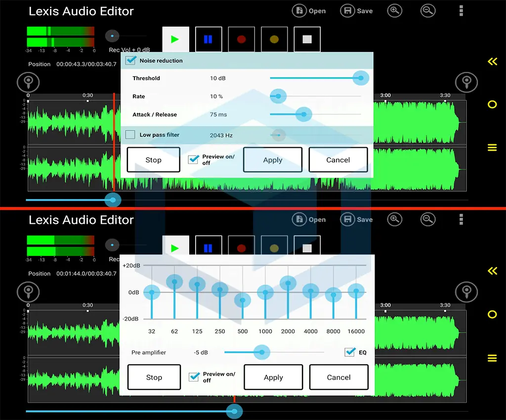
Task: Click the Rec Vol knob, top editor
Action: [112, 36]
